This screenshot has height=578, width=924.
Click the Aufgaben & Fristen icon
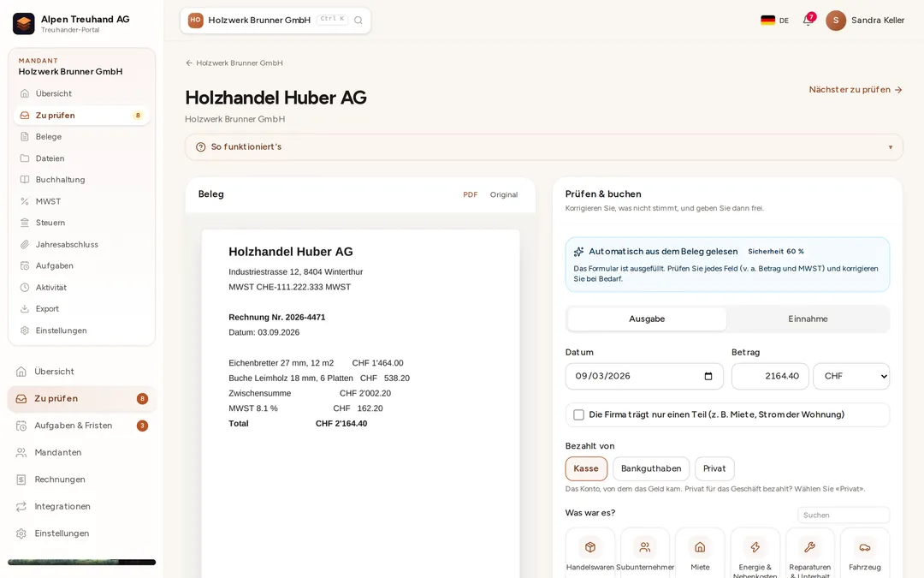click(21, 426)
